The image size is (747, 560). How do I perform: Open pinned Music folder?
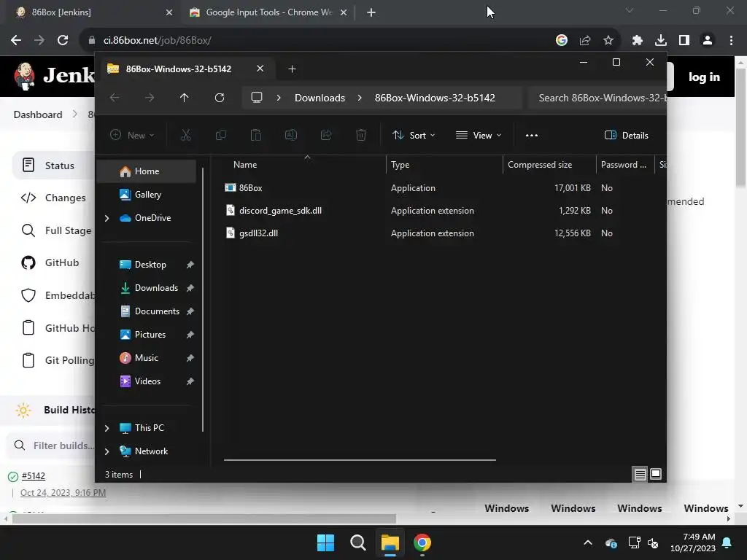point(146,358)
